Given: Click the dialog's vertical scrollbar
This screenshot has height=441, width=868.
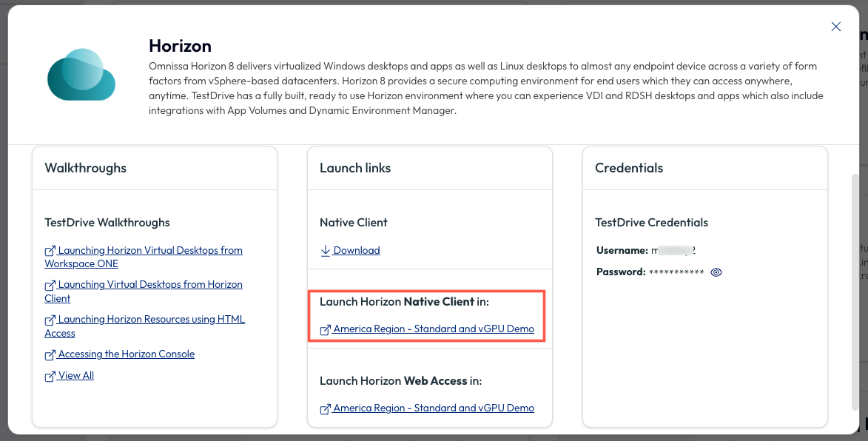Looking at the screenshot, I should [x=856, y=290].
